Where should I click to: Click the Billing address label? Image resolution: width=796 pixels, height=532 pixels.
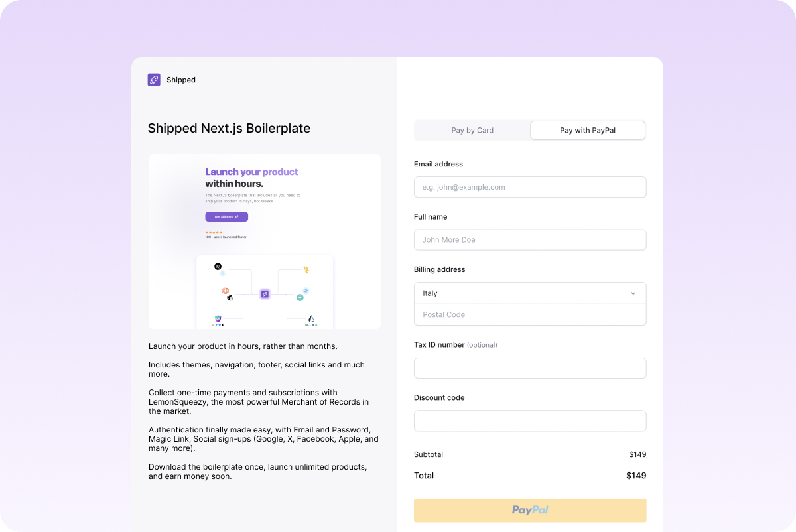pos(440,269)
